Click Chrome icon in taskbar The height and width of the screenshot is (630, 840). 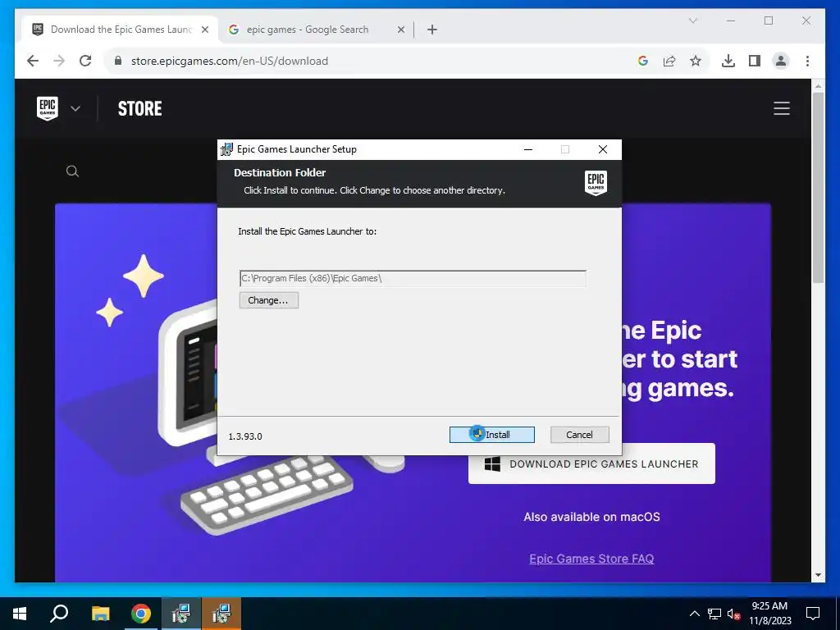[141, 614]
